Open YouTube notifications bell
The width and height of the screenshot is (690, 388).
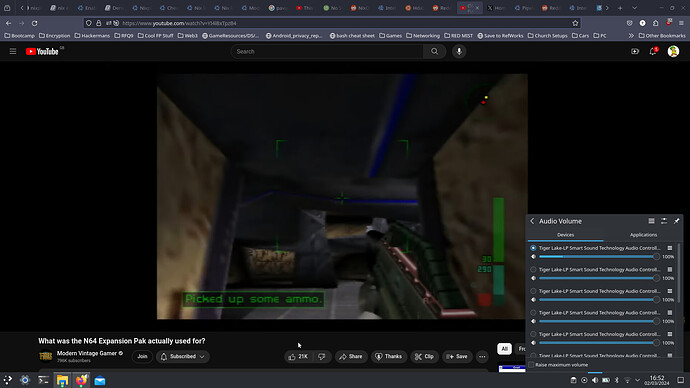click(x=653, y=51)
